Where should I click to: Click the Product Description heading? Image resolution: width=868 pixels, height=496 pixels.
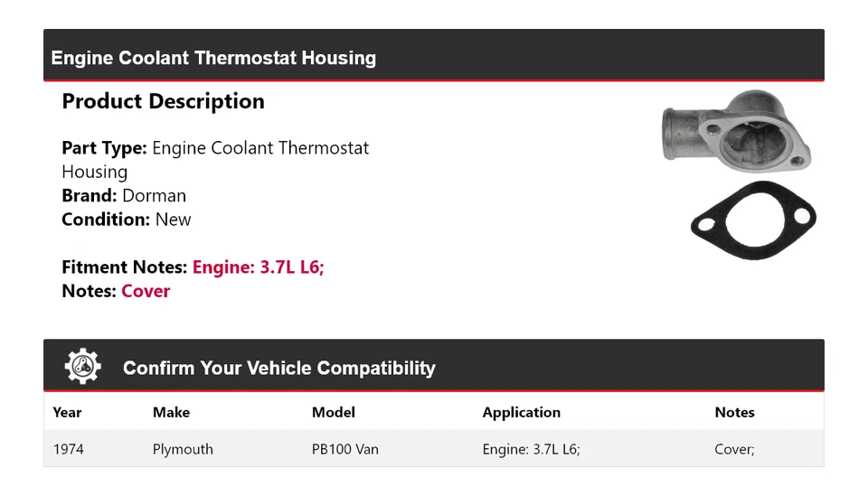[163, 101]
